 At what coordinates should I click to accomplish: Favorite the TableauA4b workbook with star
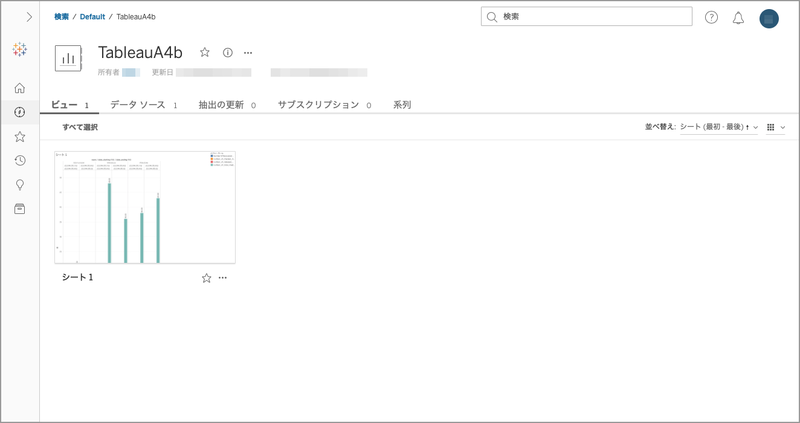[205, 52]
